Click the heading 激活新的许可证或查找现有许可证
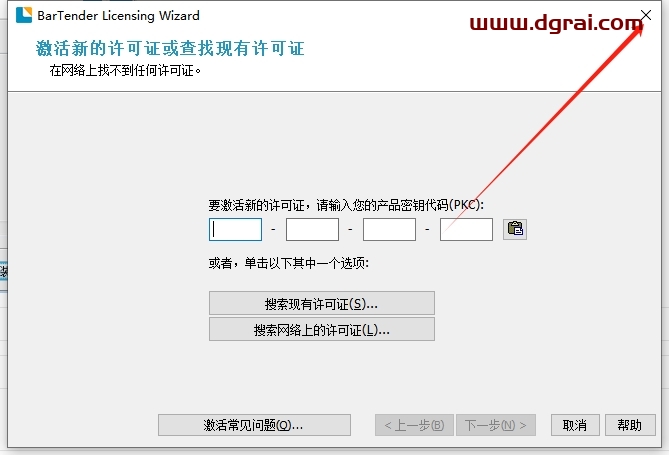Screen dimensions: 669x455 coord(170,48)
